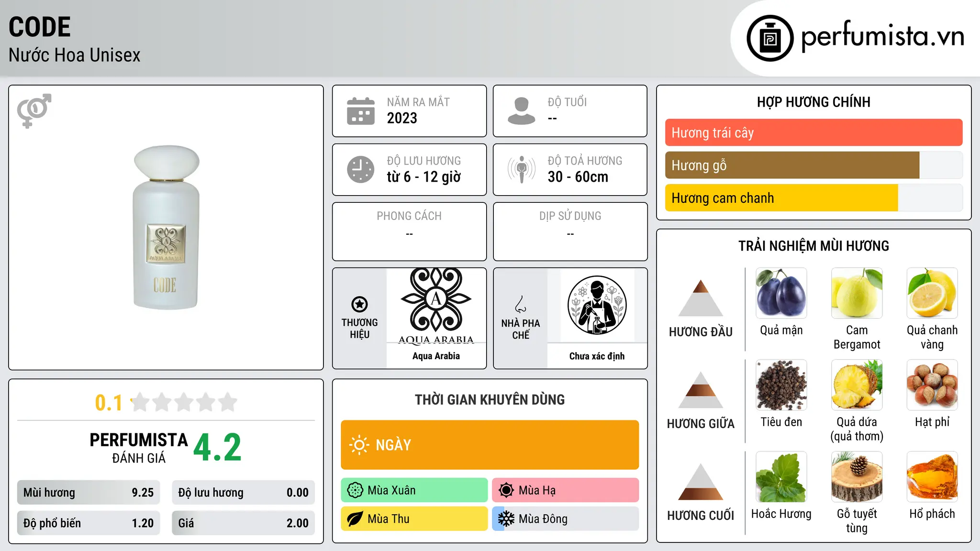Click the Mùa Đông snowflake icon

pyautogui.click(x=506, y=519)
